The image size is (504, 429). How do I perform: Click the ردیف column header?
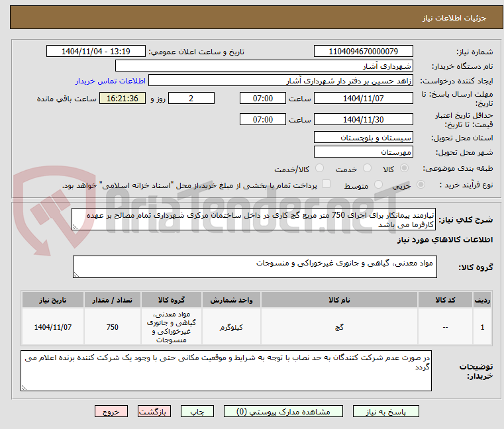tap(482, 300)
